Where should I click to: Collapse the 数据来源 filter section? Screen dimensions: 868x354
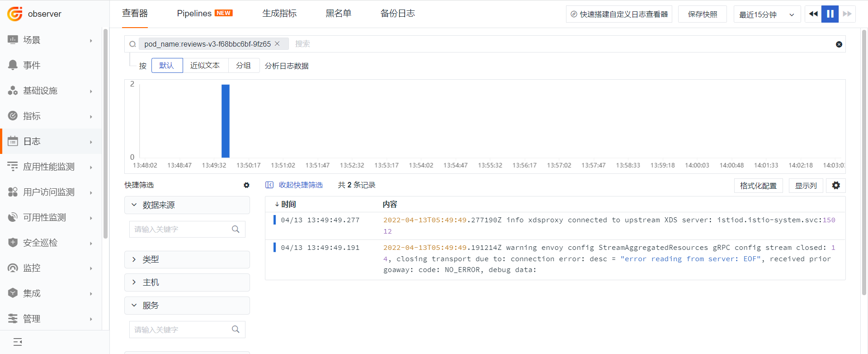coord(187,205)
